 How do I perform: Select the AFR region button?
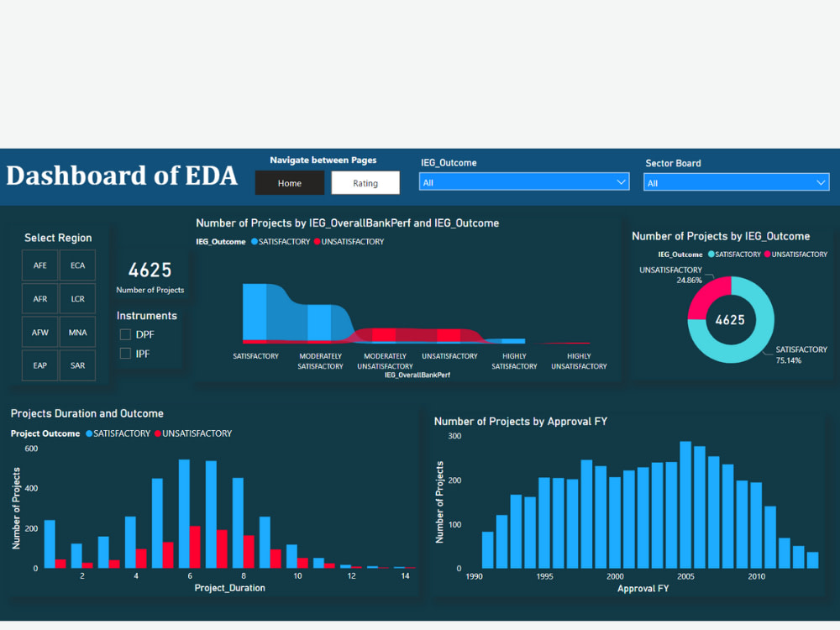point(39,298)
